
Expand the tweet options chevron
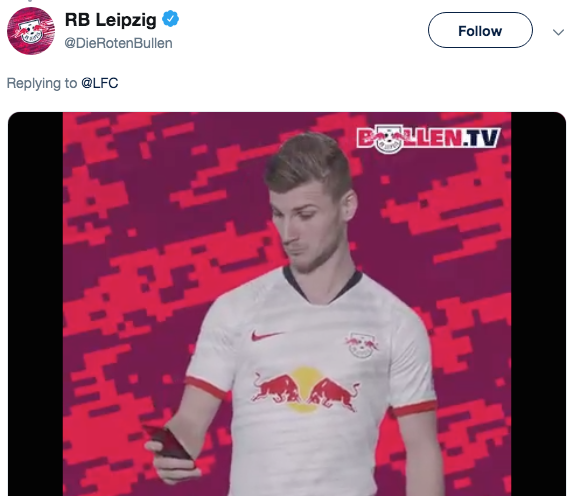coord(558,32)
